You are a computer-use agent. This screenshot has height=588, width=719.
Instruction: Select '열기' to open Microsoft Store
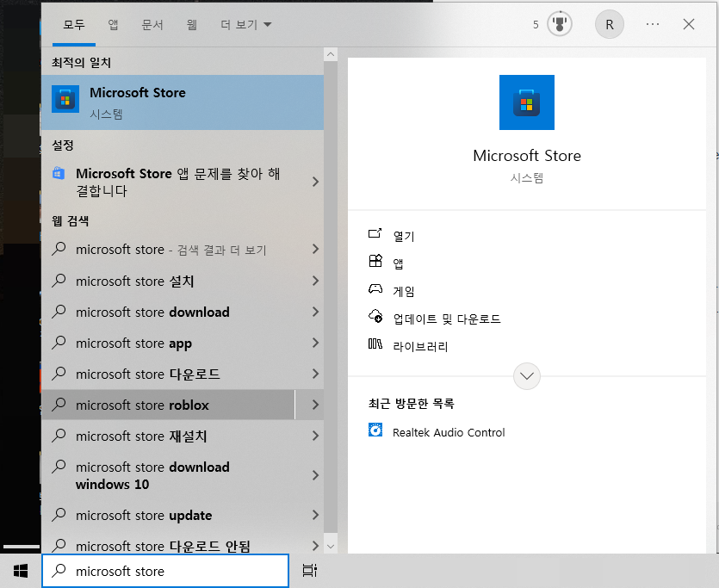coord(404,236)
